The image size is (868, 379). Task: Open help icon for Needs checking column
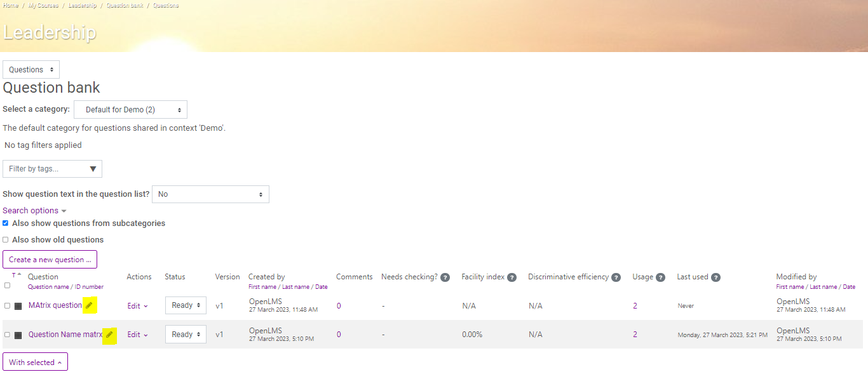(x=445, y=277)
